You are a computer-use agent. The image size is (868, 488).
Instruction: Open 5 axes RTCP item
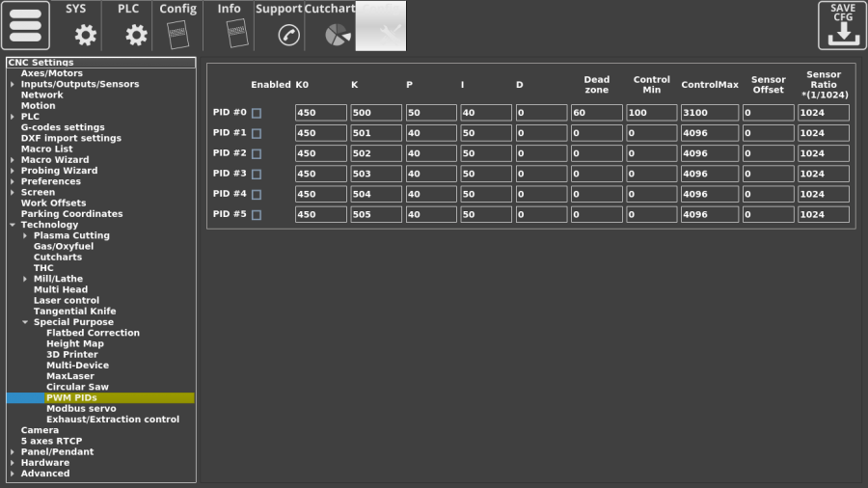51,441
